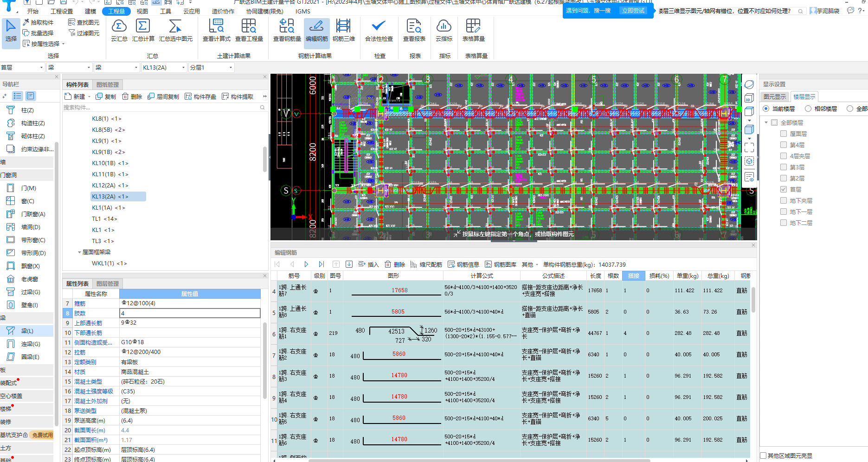Open the 首层 floor dropdown
Viewport: 868px width, 462px height.
coord(22,68)
